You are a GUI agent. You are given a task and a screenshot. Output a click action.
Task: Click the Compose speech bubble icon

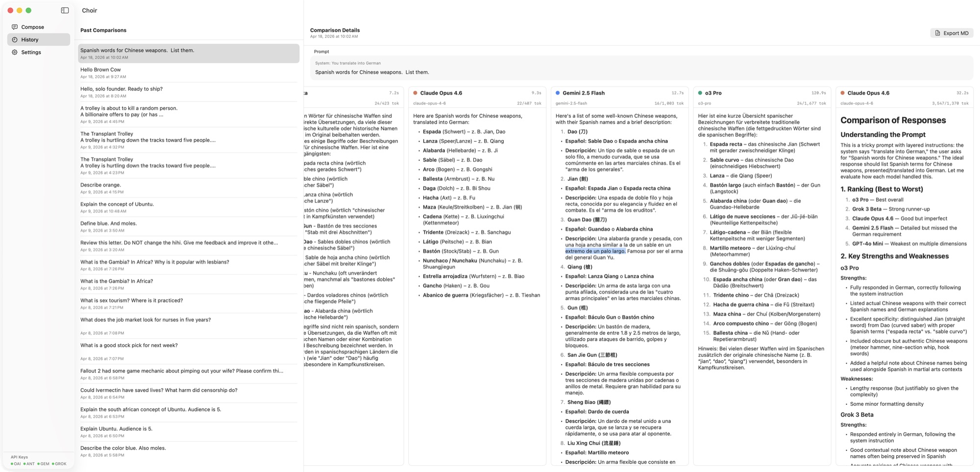point(15,27)
